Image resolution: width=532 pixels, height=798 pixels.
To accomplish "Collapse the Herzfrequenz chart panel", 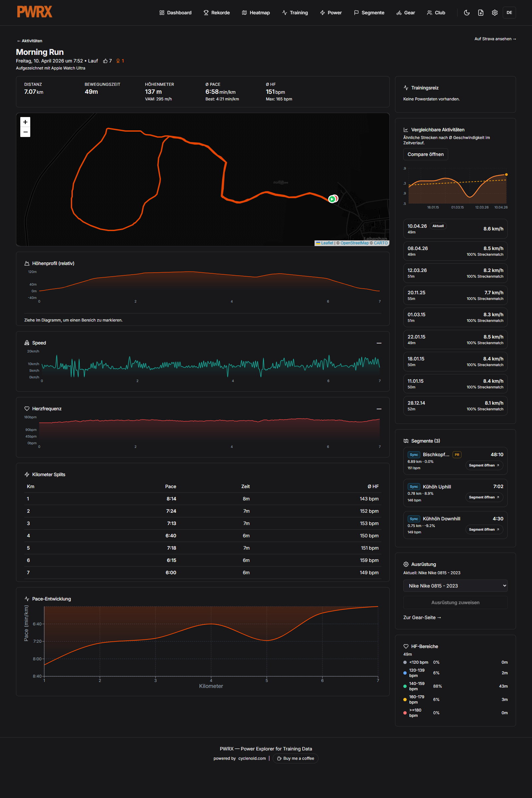I will point(379,409).
